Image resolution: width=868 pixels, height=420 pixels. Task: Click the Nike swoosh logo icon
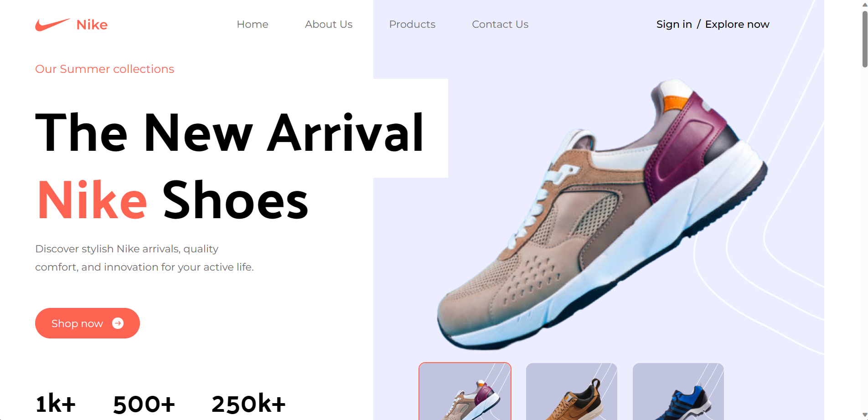[x=53, y=25]
